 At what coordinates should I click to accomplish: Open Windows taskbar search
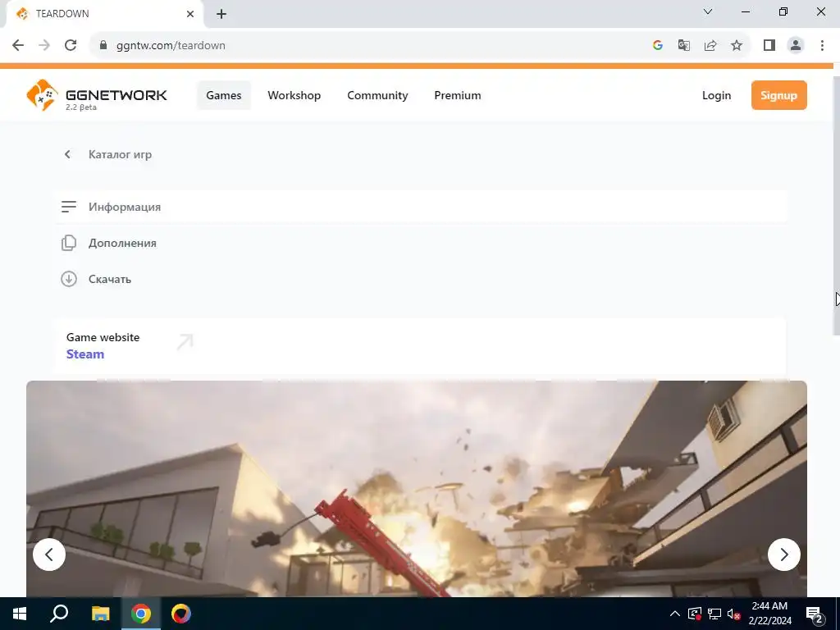59,614
